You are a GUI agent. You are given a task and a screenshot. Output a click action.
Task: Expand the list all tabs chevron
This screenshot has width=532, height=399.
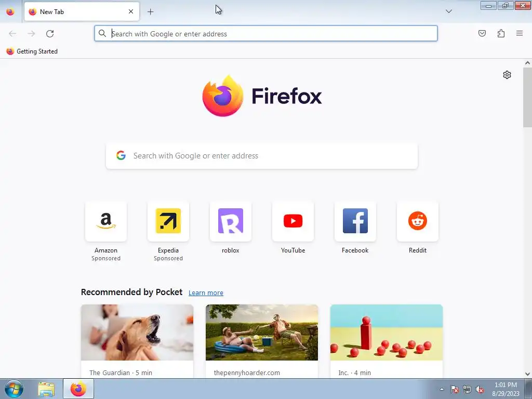point(448,11)
